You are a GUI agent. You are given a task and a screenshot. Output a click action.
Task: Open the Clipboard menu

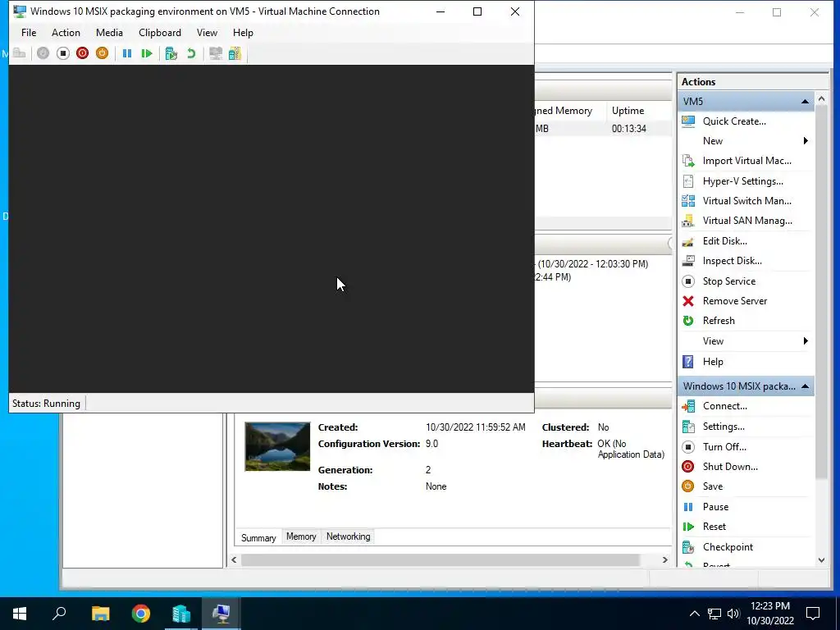tap(160, 33)
